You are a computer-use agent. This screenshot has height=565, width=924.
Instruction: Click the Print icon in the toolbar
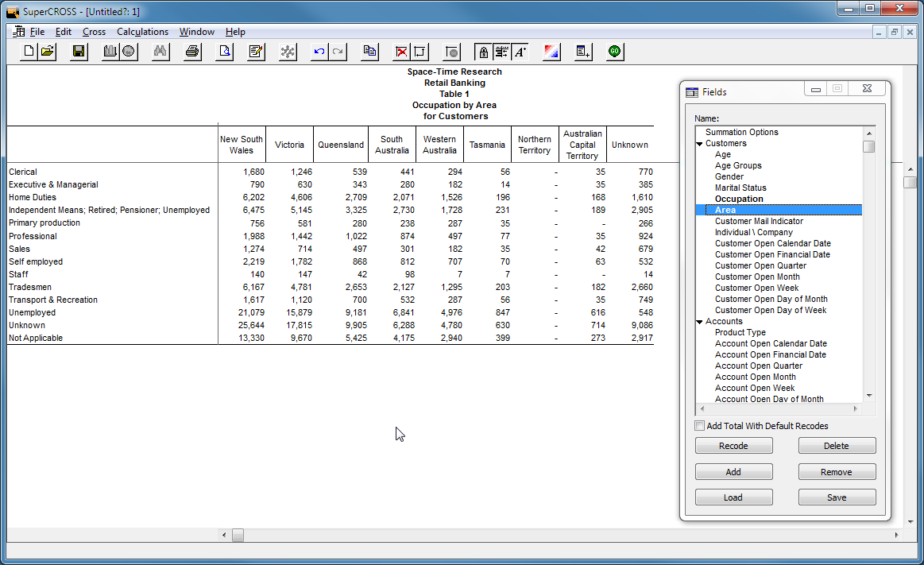(192, 52)
